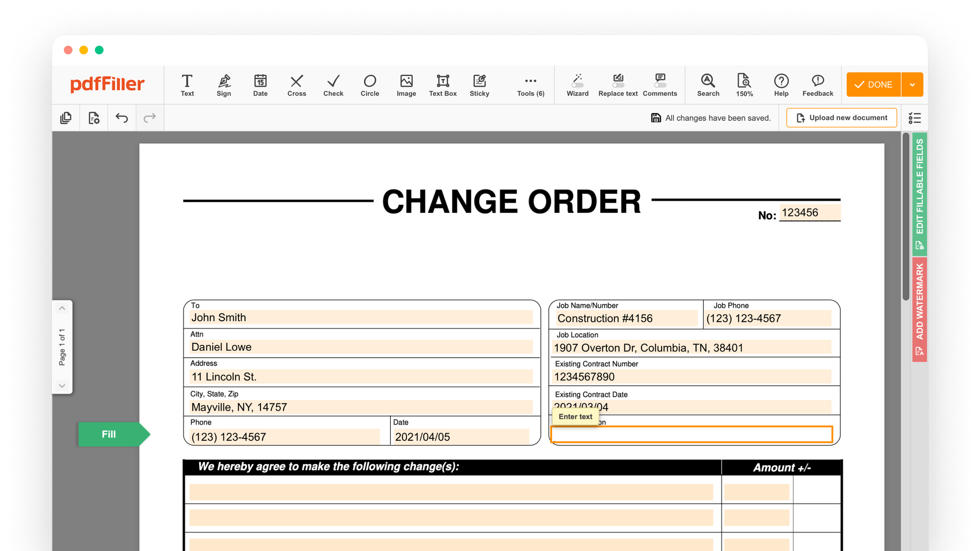Open Replace text tool
Screen dimensions: 980x551
(617, 85)
